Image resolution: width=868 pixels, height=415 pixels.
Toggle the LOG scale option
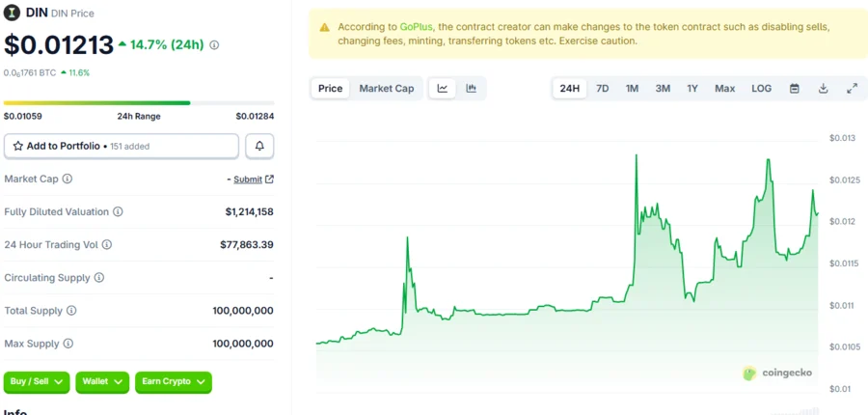click(x=761, y=89)
